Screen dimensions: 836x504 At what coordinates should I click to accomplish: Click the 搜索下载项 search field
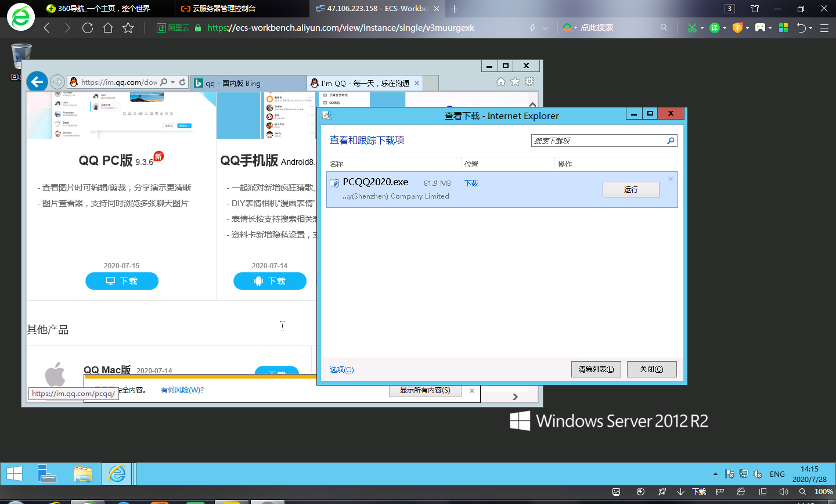point(598,141)
